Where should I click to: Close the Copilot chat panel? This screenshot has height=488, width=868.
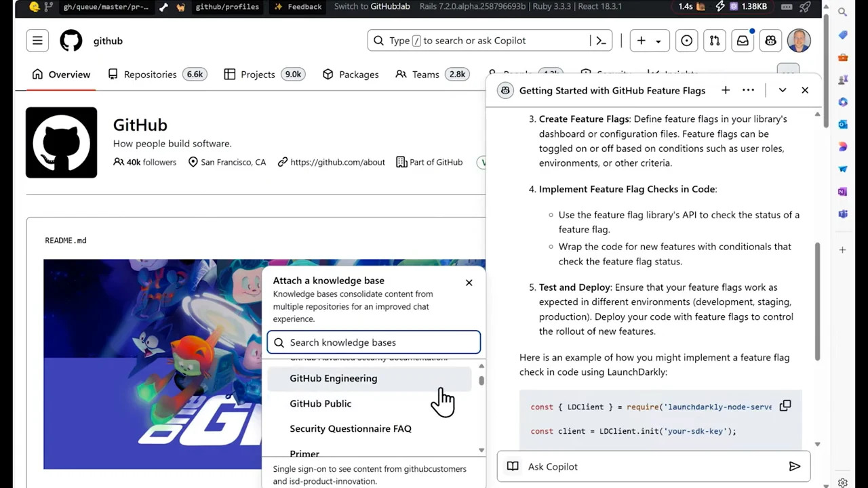tap(805, 90)
